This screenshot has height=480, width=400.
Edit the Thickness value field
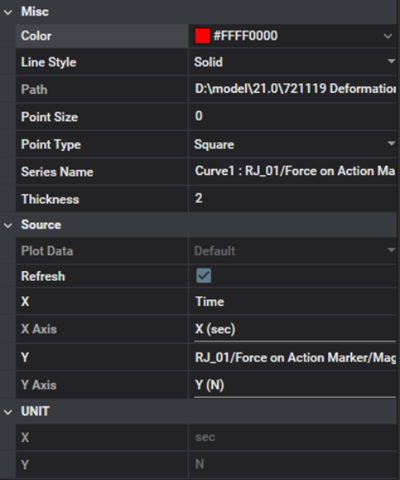tap(293, 199)
